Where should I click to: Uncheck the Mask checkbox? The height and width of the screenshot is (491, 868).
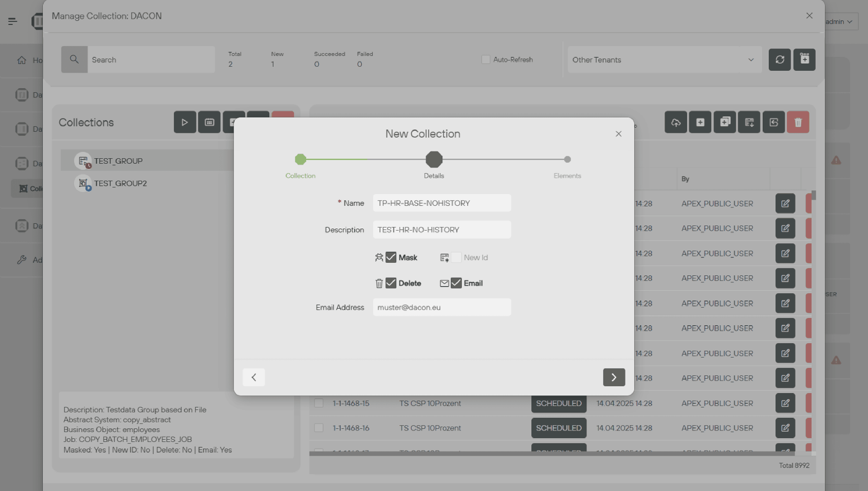tap(391, 257)
